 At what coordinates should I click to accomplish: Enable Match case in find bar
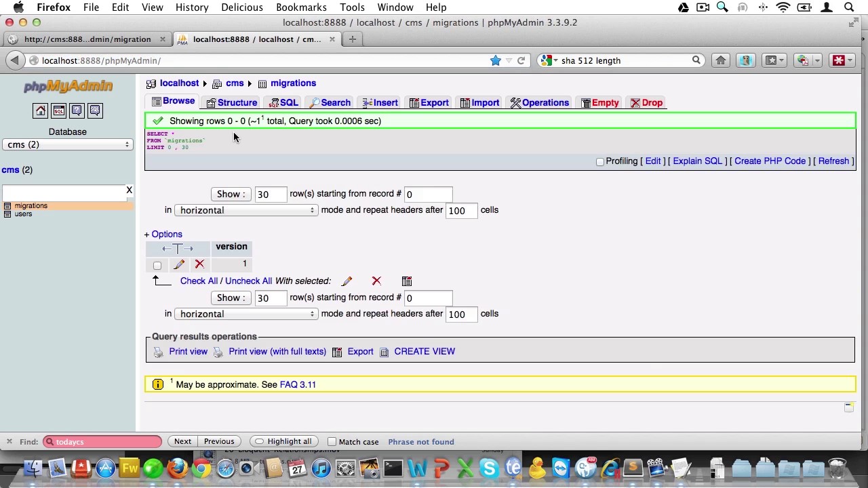pyautogui.click(x=332, y=442)
